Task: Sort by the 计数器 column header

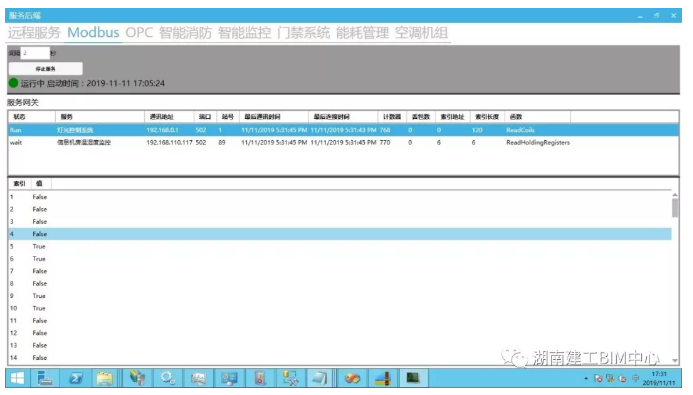Action: click(392, 117)
